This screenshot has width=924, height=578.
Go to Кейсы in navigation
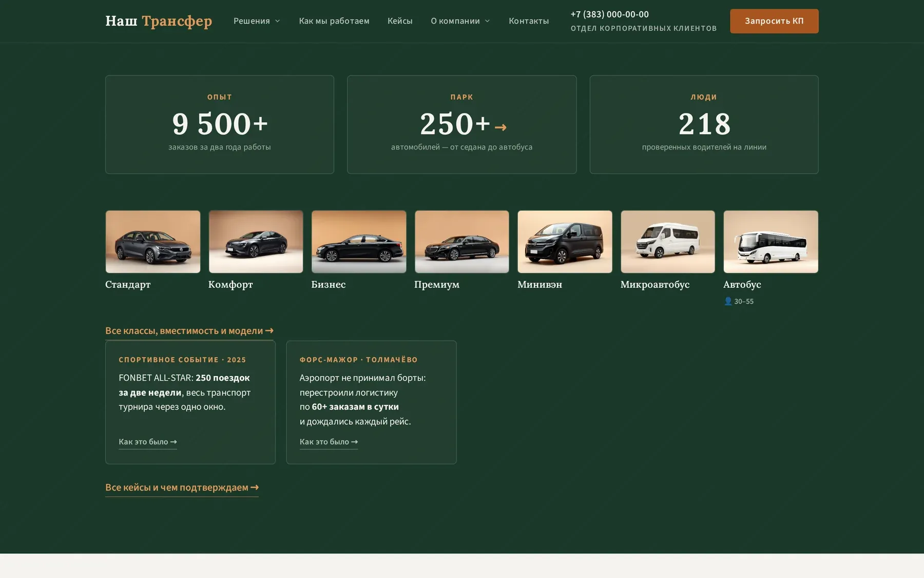pos(400,21)
